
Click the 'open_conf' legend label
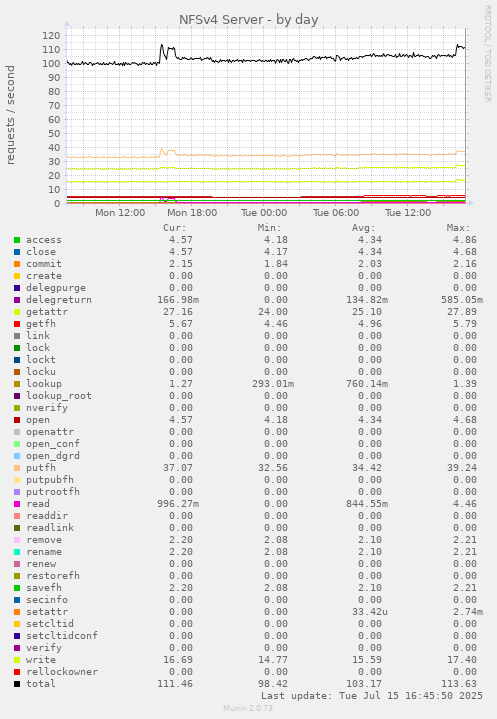pyautogui.click(x=53, y=444)
